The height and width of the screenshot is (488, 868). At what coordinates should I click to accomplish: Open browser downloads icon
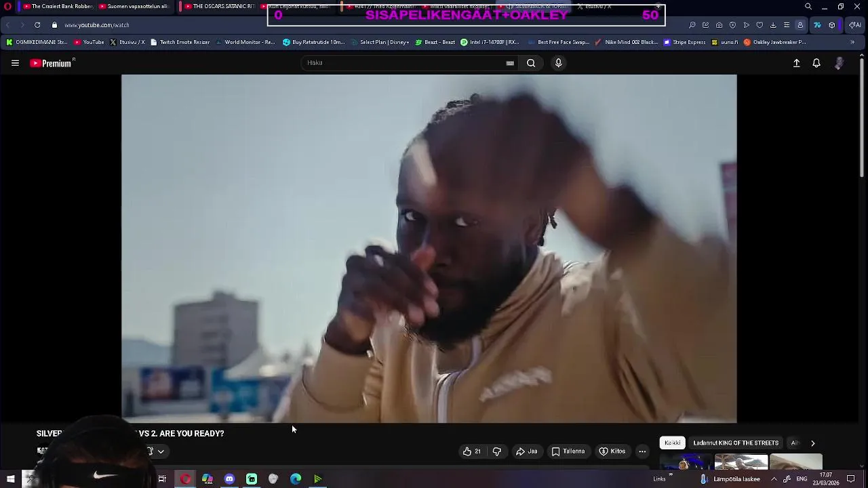773,25
